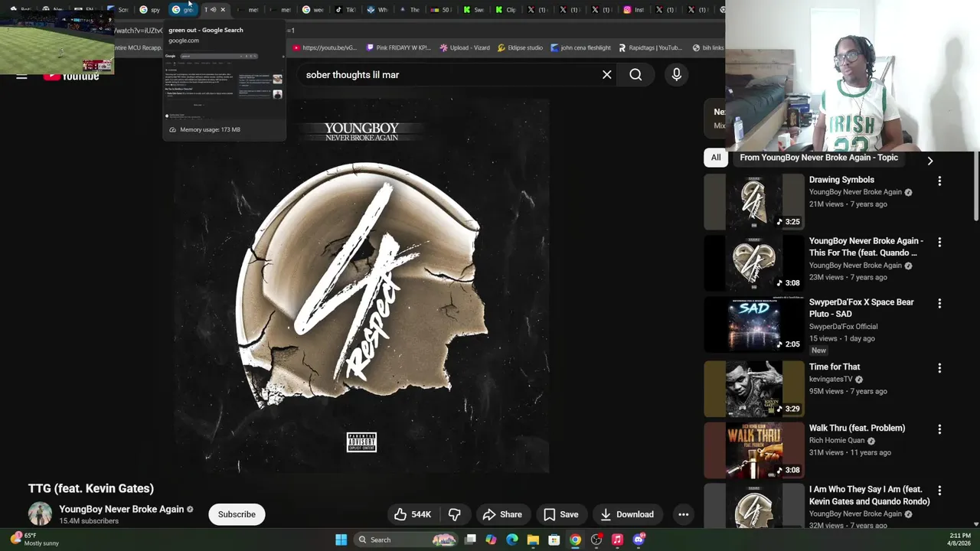Screen dimensions: 980x551
Task: Select the All filter chip
Action: (x=716, y=158)
